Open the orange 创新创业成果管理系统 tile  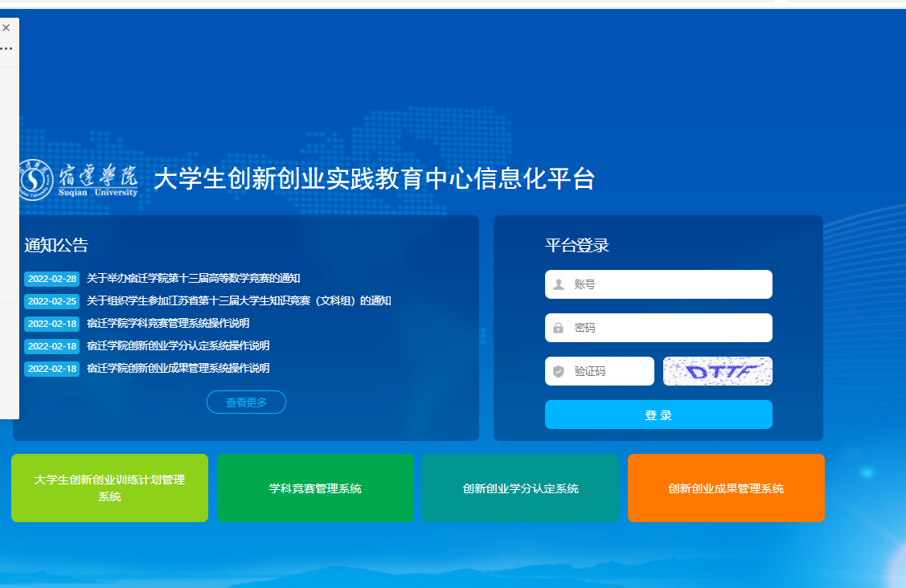[x=726, y=488]
